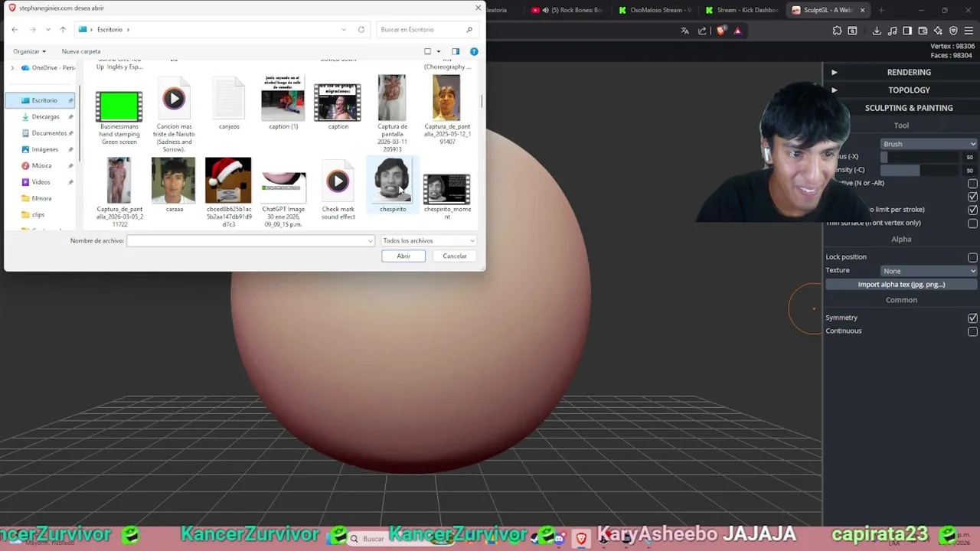Switch to the Rock Bones YouTube tab
The image size is (980, 551).
[x=567, y=10]
